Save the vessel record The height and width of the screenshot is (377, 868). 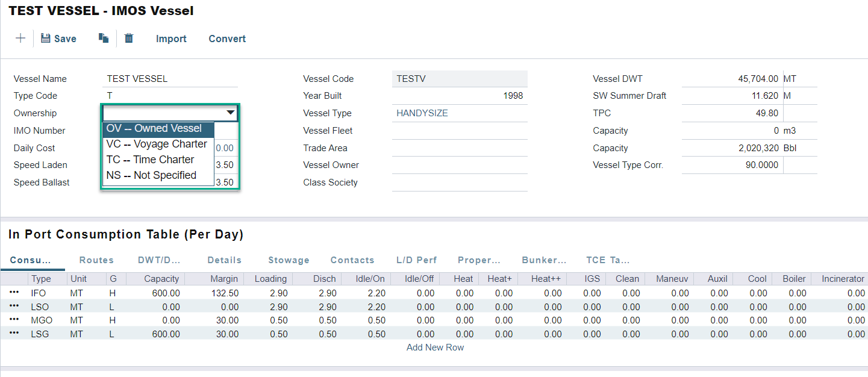pyautogui.click(x=58, y=38)
